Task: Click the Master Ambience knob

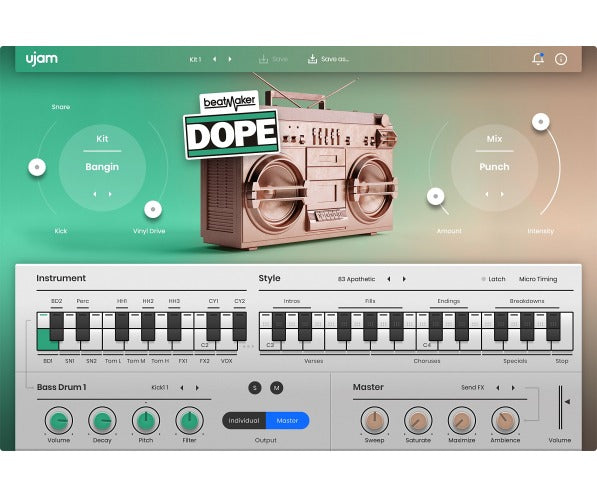Action: click(505, 420)
